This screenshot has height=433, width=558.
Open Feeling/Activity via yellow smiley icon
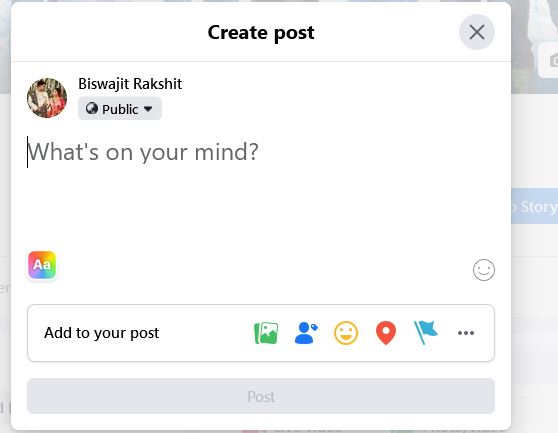point(346,333)
